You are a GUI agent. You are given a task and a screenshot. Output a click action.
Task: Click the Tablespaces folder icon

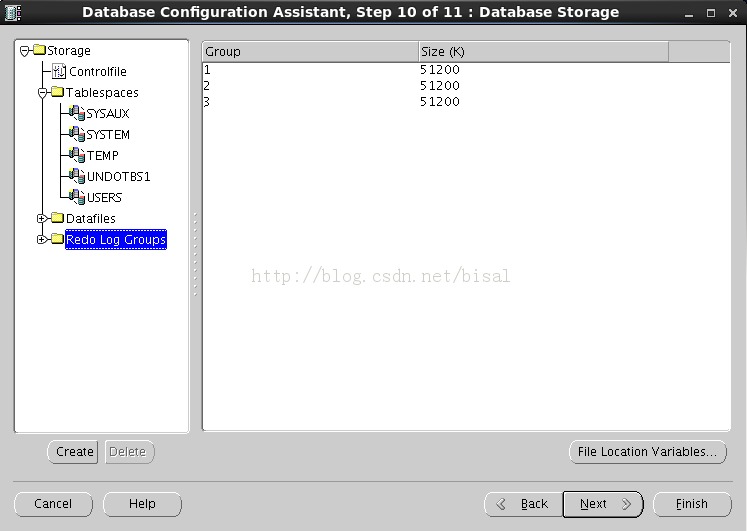(x=57, y=91)
